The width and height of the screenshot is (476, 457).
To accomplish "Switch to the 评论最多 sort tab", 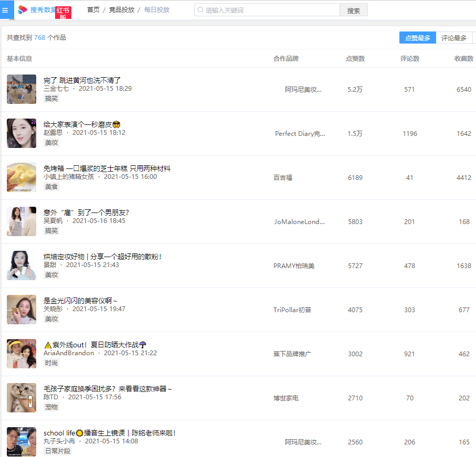I will point(453,38).
